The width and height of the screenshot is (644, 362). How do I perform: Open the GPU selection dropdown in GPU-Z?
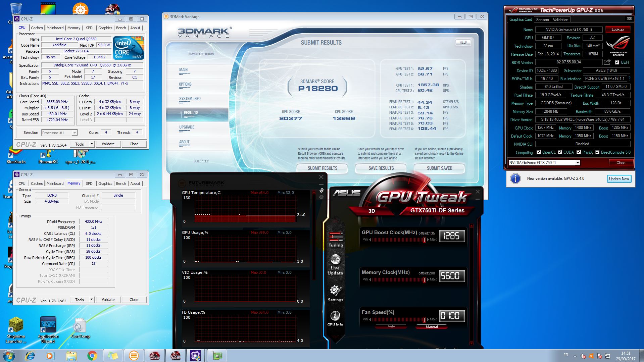coord(577,163)
